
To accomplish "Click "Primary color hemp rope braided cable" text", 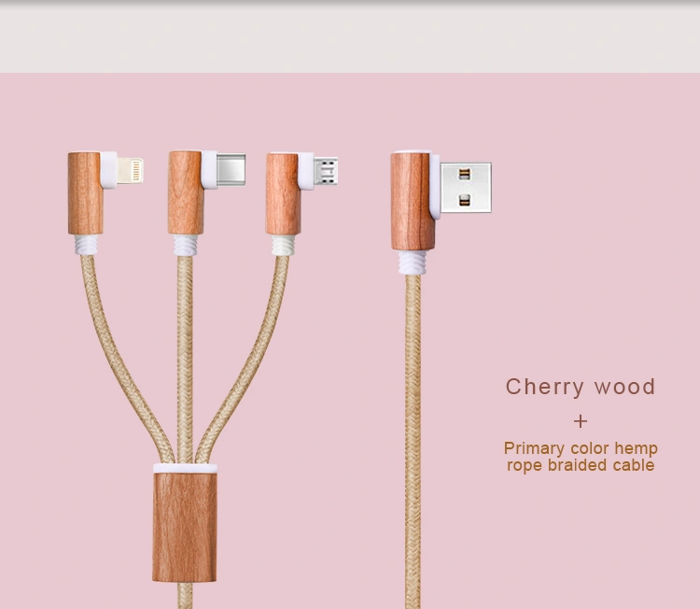I will click(x=581, y=457).
